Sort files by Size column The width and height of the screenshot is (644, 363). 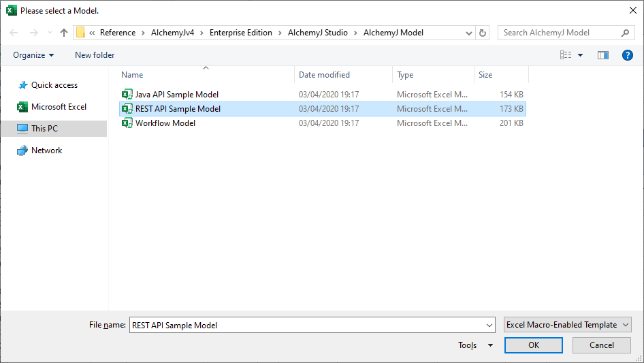pyautogui.click(x=501, y=75)
